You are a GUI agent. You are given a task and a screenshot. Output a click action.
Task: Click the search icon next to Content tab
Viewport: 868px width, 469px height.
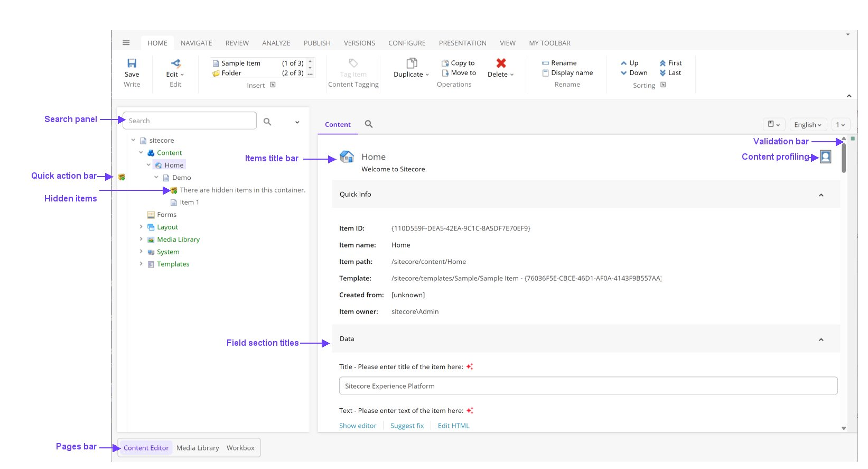[x=369, y=124]
